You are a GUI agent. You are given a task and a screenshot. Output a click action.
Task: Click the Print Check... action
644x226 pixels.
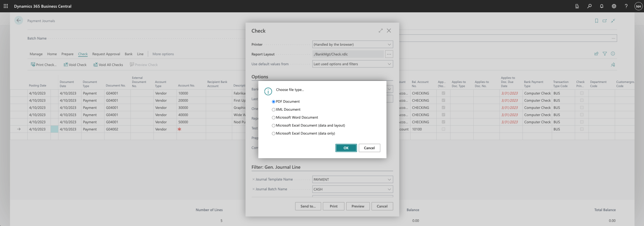43,65
